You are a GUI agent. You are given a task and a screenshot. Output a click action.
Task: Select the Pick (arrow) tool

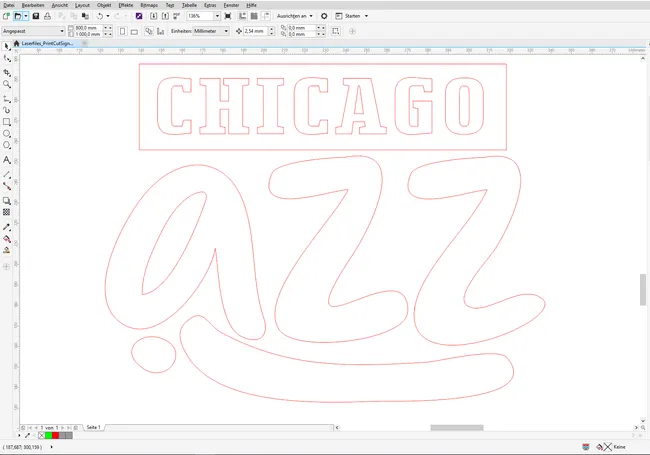7,46
